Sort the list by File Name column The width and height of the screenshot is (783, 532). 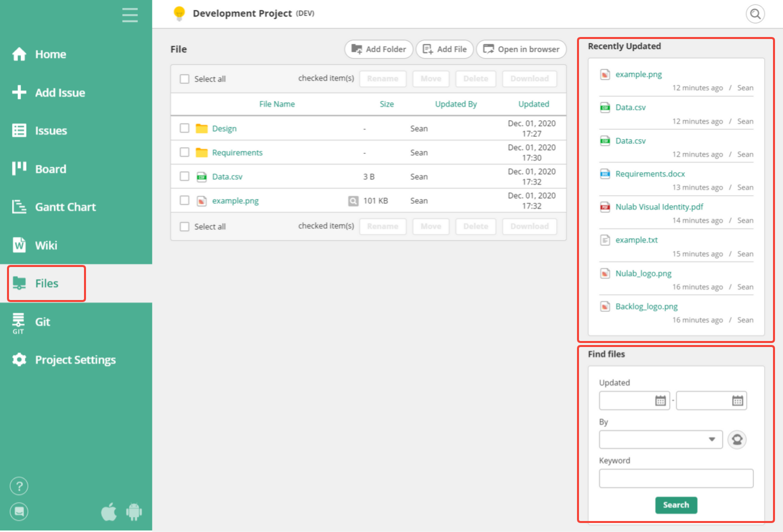(x=276, y=104)
